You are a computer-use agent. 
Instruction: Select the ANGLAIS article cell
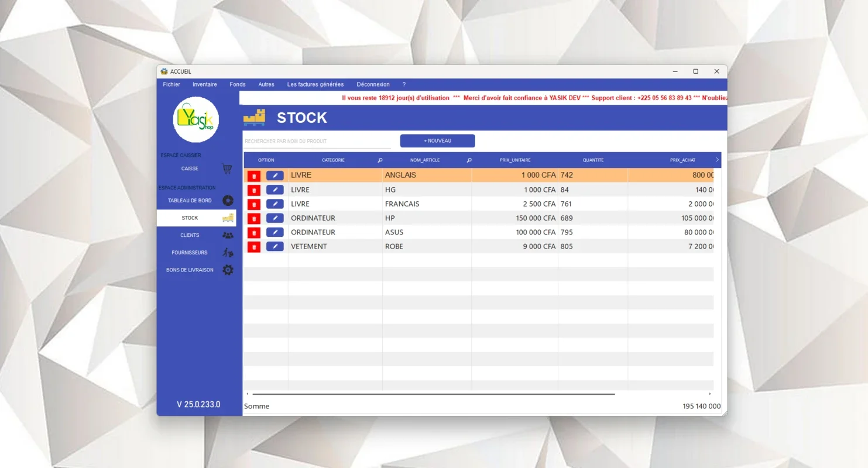(x=427, y=175)
